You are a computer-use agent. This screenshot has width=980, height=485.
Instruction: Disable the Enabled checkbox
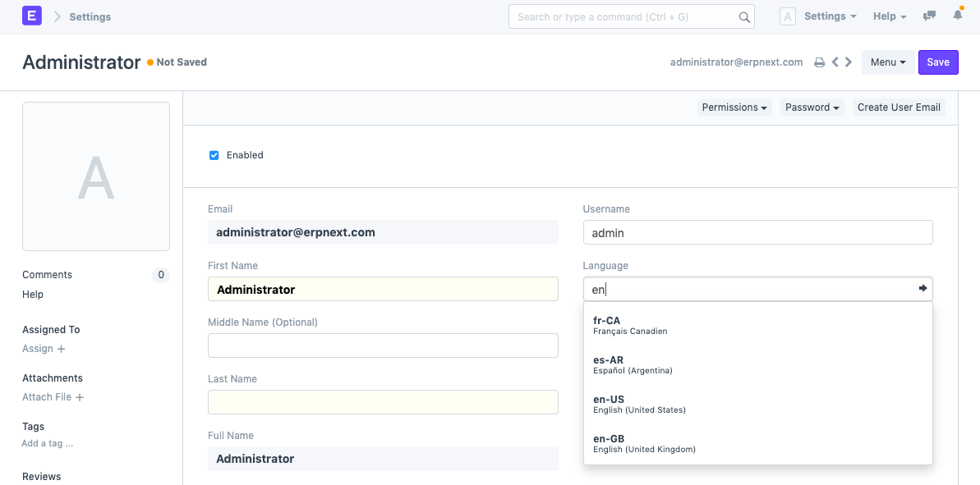(214, 155)
